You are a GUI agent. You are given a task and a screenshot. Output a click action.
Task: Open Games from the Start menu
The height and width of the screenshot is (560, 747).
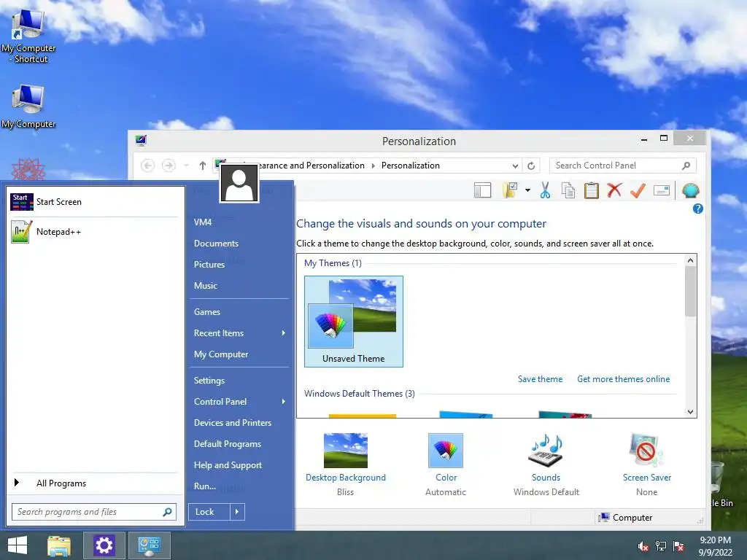click(x=207, y=312)
